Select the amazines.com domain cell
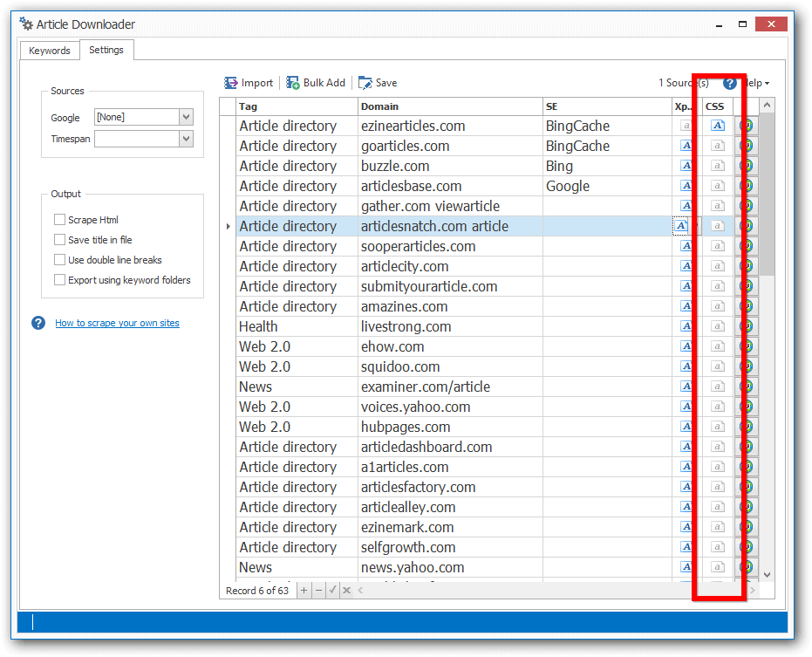This screenshot has height=657, width=812. tap(450, 306)
